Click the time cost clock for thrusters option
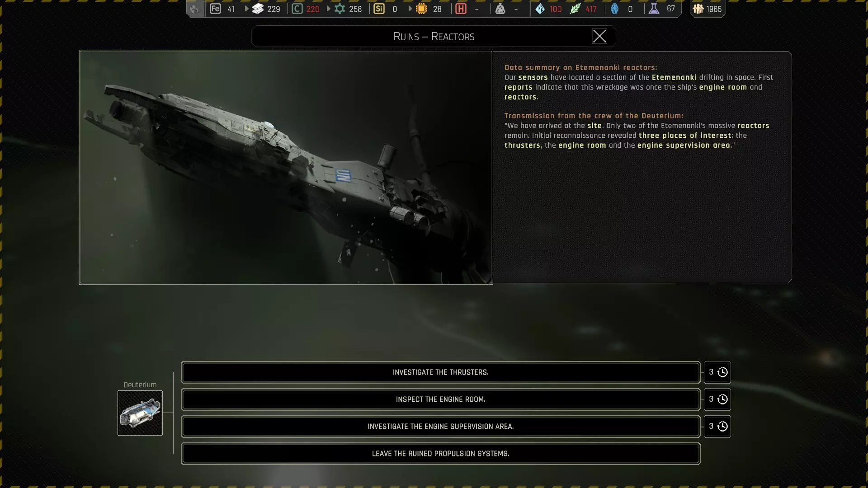 click(x=722, y=372)
